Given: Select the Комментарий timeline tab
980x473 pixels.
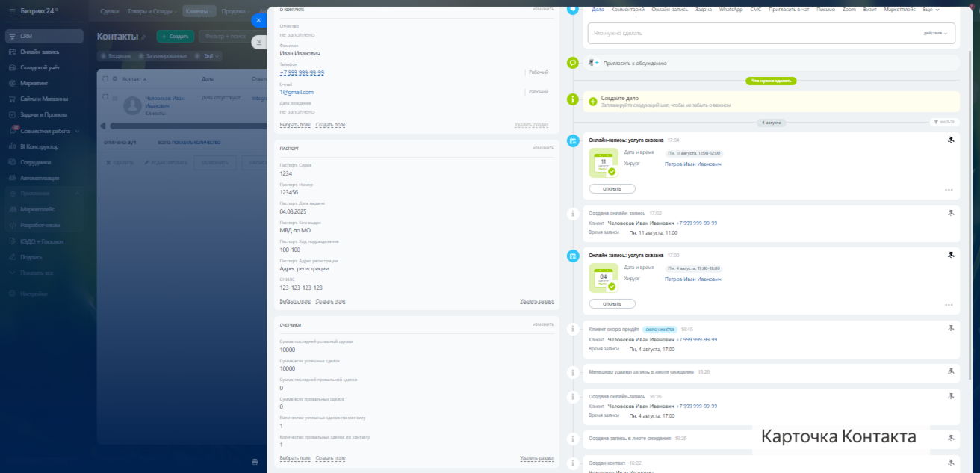Looking at the screenshot, I should (x=627, y=10).
